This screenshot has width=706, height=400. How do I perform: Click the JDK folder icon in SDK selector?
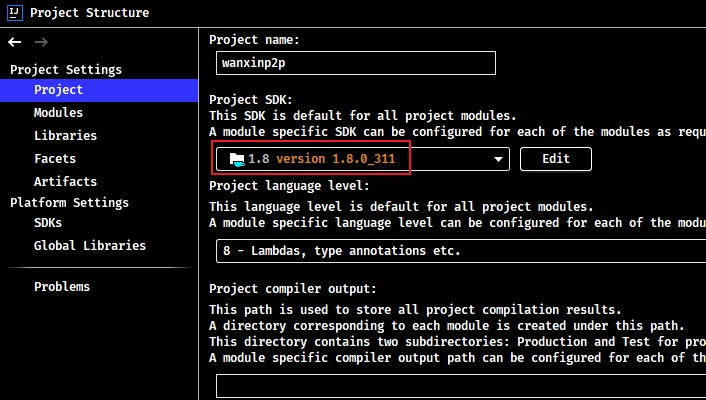237,159
